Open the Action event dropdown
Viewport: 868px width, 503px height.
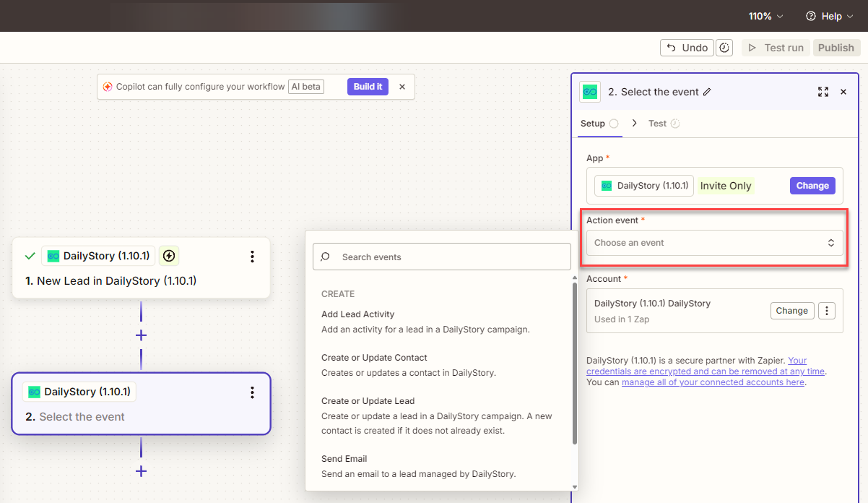[x=714, y=243]
